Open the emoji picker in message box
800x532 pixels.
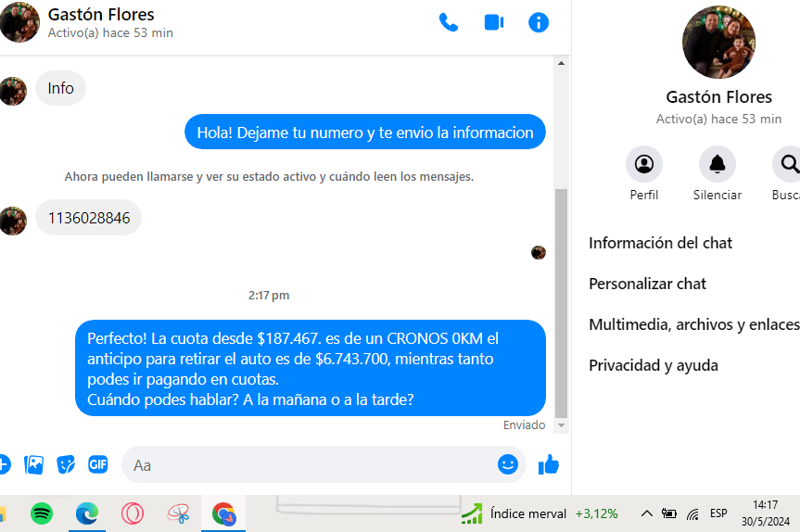[x=507, y=464]
